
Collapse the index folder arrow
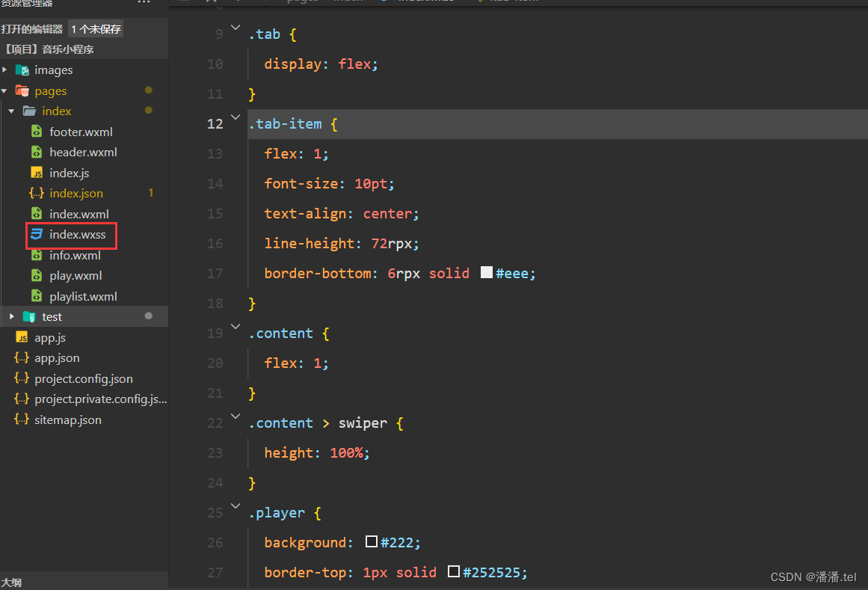pyautogui.click(x=12, y=111)
